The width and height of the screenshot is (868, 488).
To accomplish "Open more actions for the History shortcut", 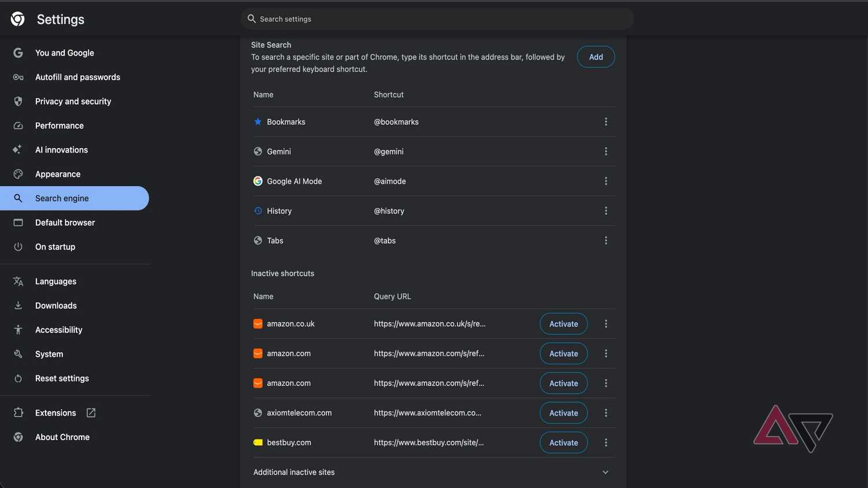I will click(x=606, y=211).
